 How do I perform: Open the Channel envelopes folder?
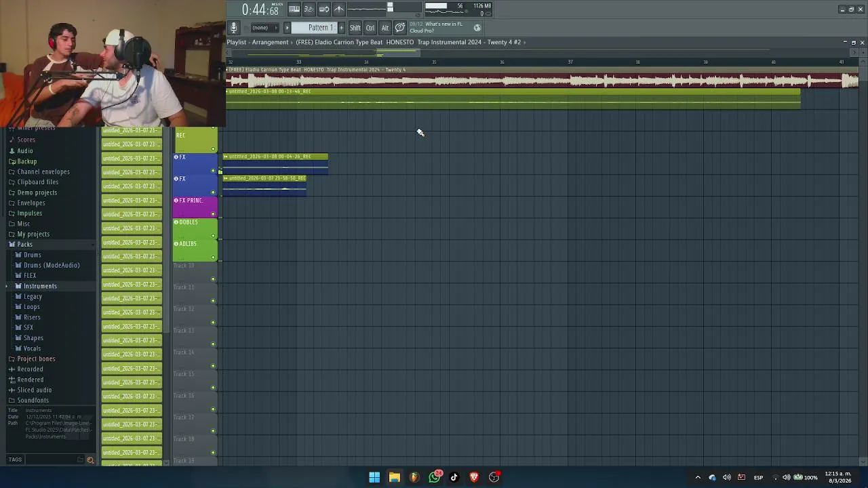coord(43,171)
